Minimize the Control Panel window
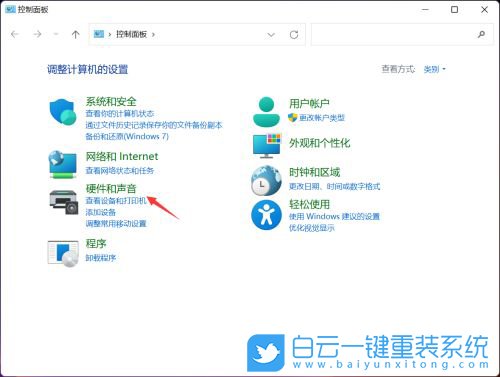The image size is (500, 377). tap(425, 10)
